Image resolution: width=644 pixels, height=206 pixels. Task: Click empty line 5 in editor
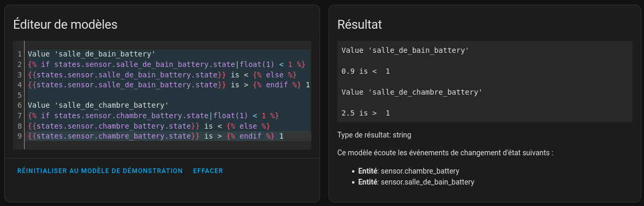pos(168,95)
